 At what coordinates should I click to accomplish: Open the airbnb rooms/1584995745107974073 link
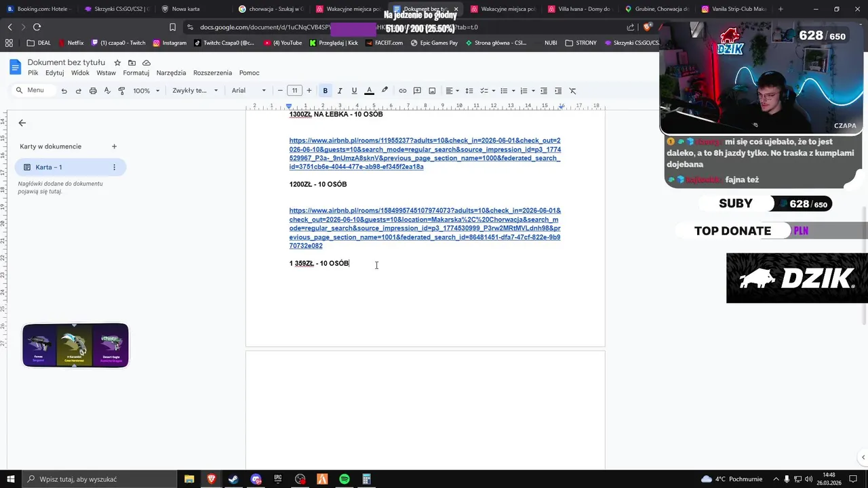click(425, 228)
